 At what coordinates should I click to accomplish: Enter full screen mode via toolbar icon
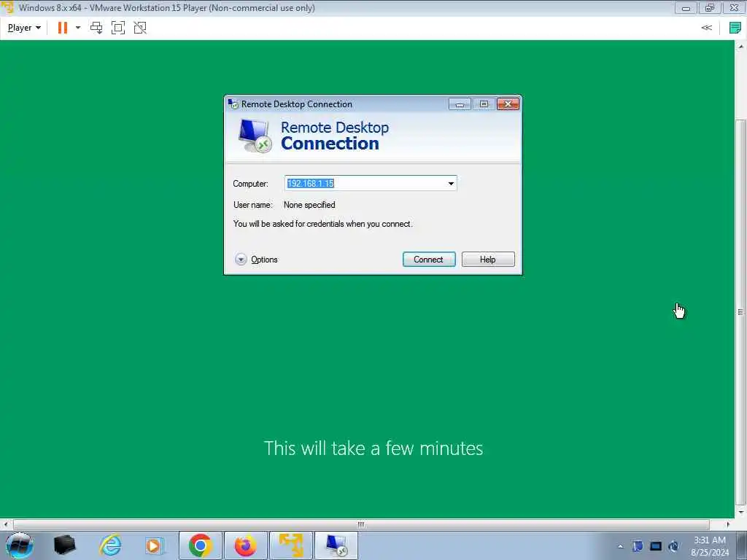117,28
